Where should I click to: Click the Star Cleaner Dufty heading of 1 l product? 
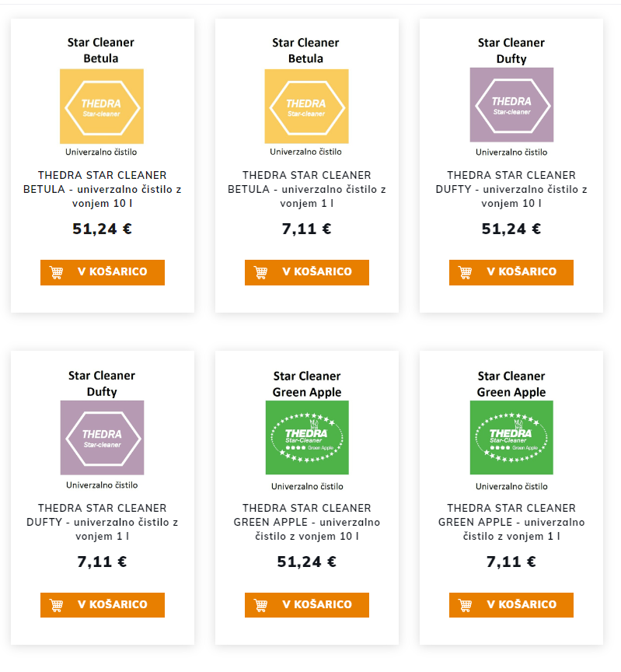pos(102,383)
